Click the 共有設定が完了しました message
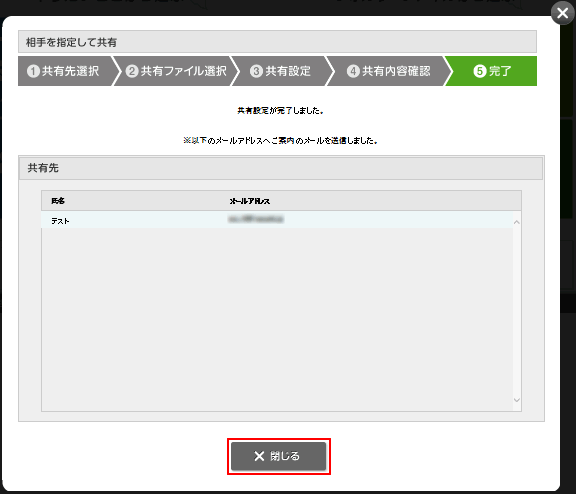 (280, 111)
